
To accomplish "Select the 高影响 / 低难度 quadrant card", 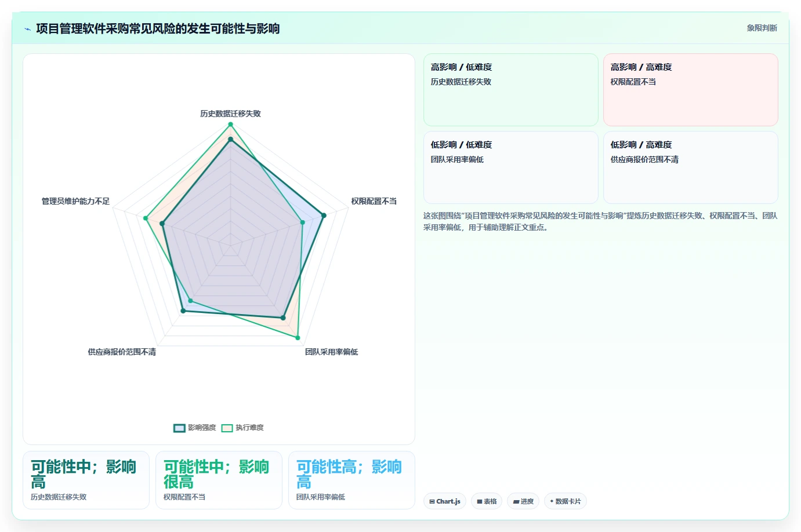I will pos(510,90).
